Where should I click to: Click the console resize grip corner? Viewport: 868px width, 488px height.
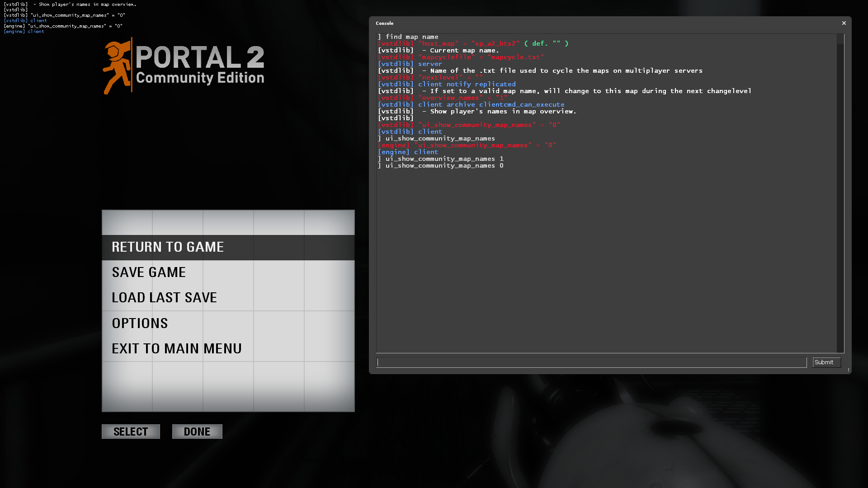click(x=849, y=370)
